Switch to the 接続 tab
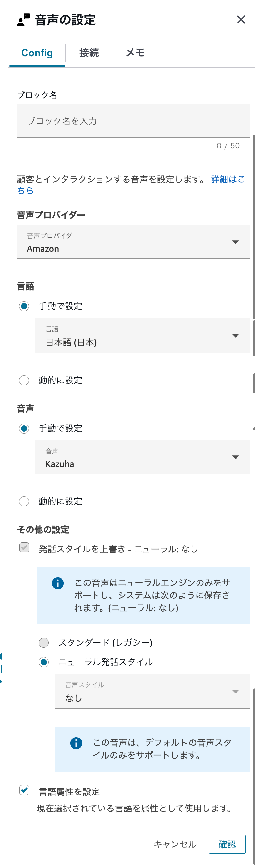Image resolution: width=255 pixels, height=868 pixels. [89, 53]
